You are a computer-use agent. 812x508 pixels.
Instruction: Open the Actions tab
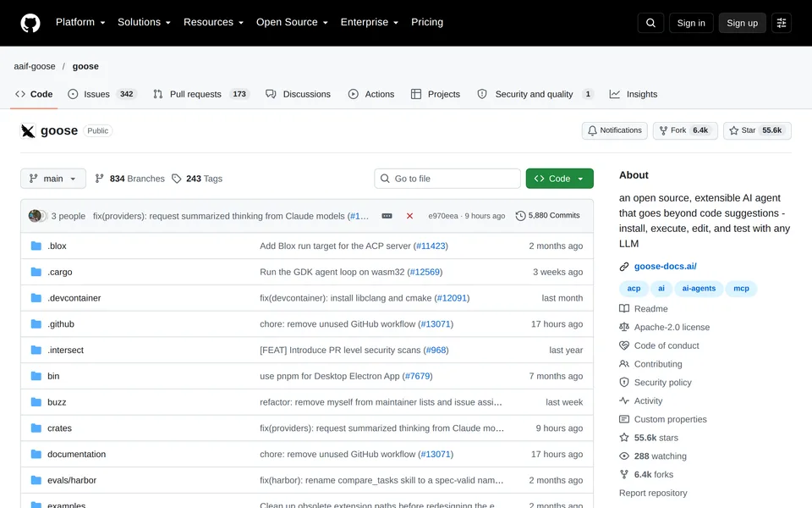click(370, 94)
